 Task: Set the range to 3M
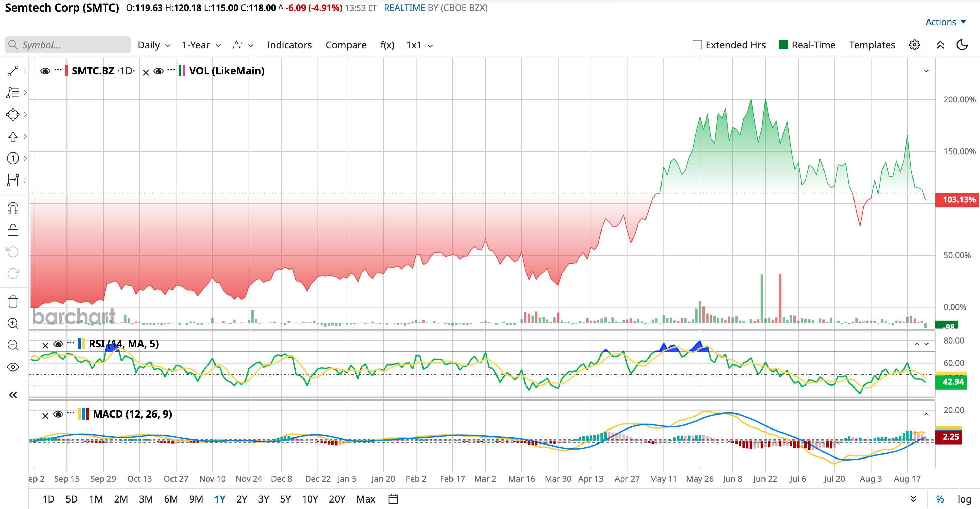coord(146,499)
